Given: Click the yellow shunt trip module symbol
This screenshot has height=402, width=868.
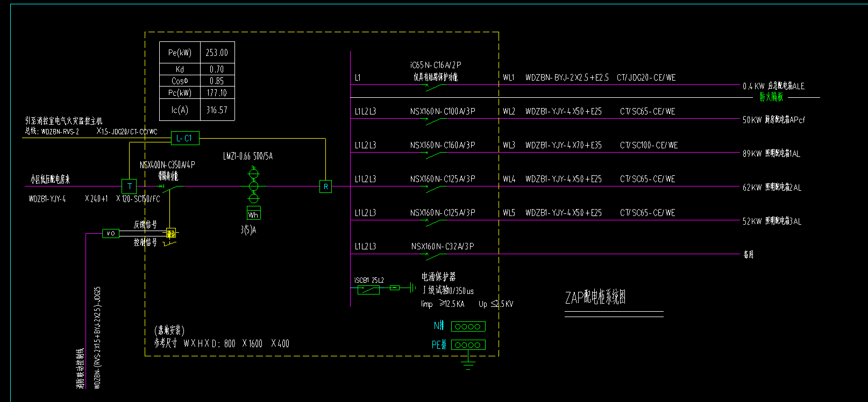Looking at the screenshot, I should [x=171, y=233].
